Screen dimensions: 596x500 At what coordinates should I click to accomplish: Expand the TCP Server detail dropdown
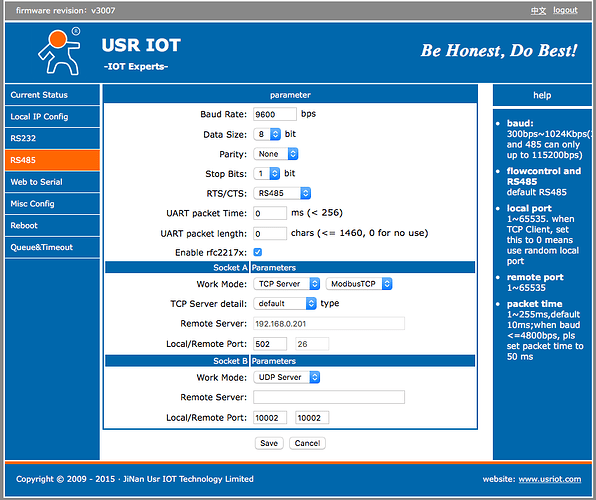(x=285, y=303)
